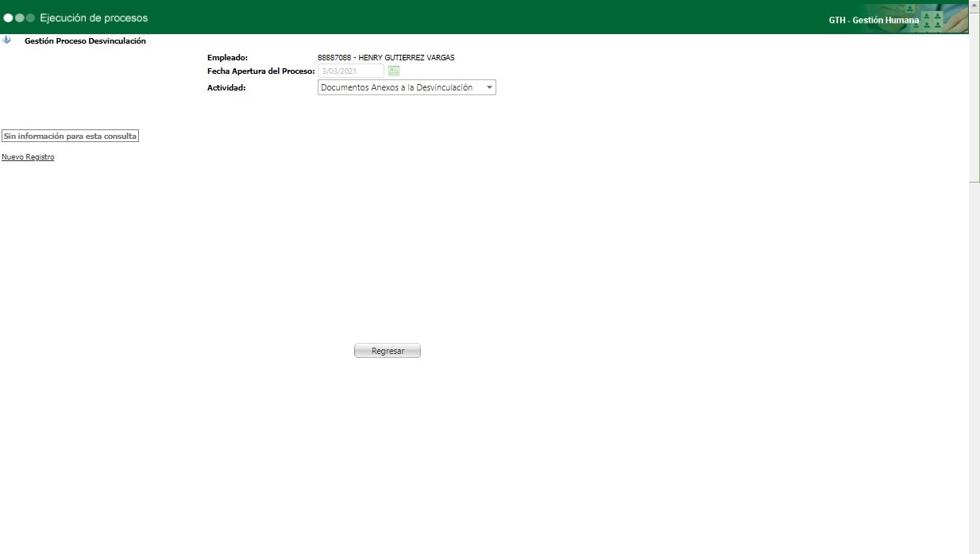
Task: Click the Fecha Apertura del Proceso date field
Action: (x=351, y=71)
